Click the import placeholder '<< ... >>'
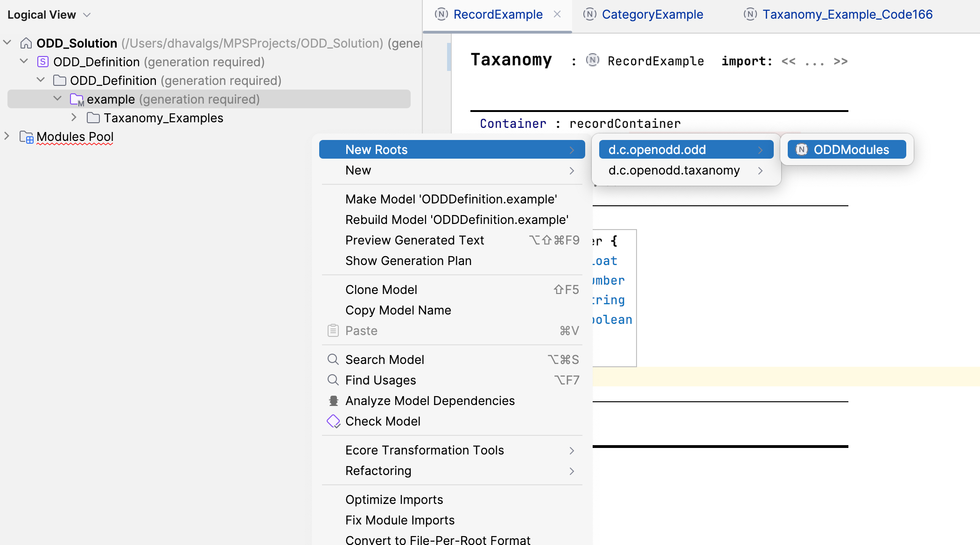Viewport: 980px width, 545px height. coord(814,62)
